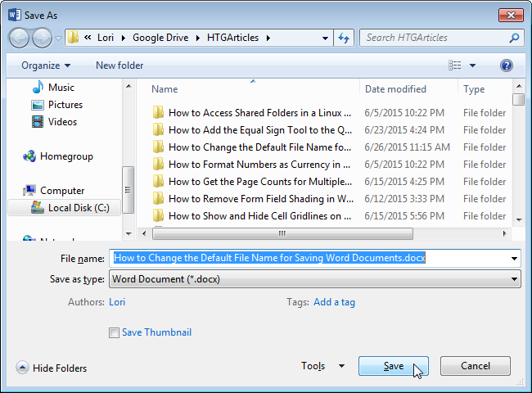Sort files by Date modified column

pos(395,89)
